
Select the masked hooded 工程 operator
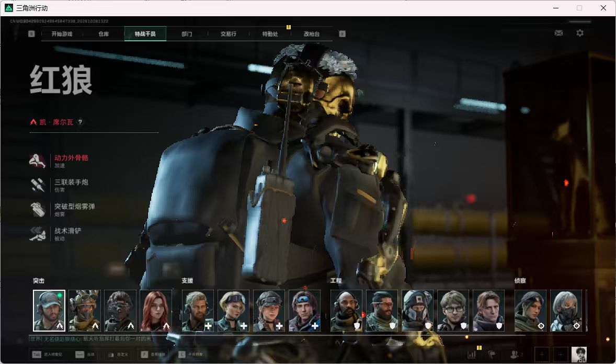pyautogui.click(x=417, y=311)
